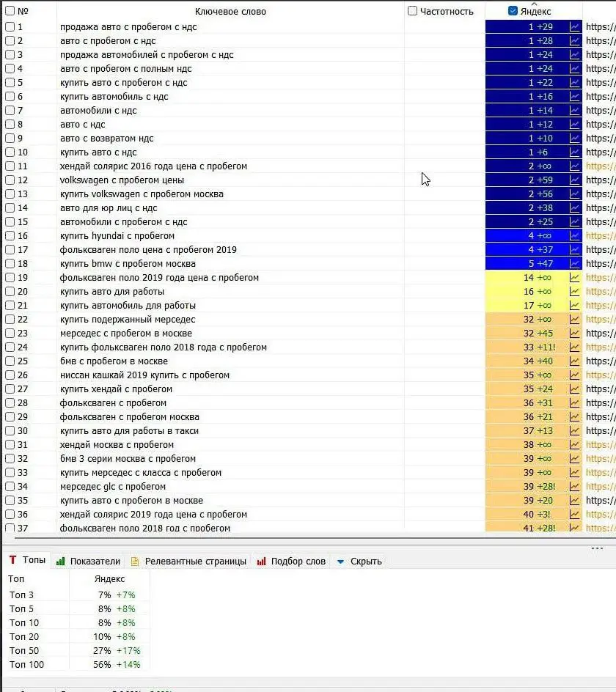This screenshot has width=616, height=692.
Task: Click chart icon for 'авто с ндс' row
Action: click(x=575, y=124)
